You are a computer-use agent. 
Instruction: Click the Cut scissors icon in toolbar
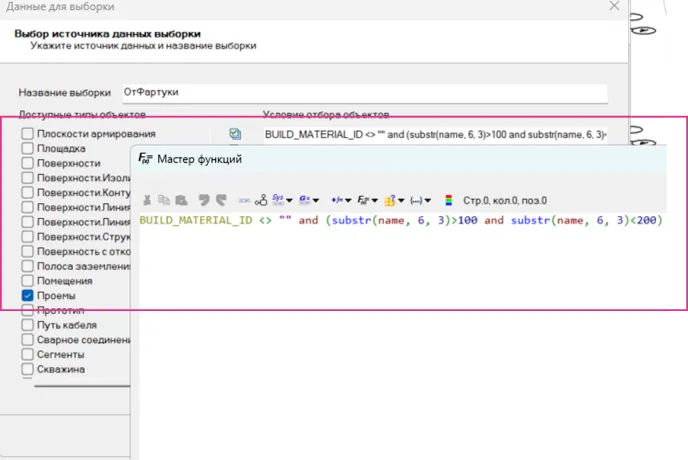pos(148,200)
